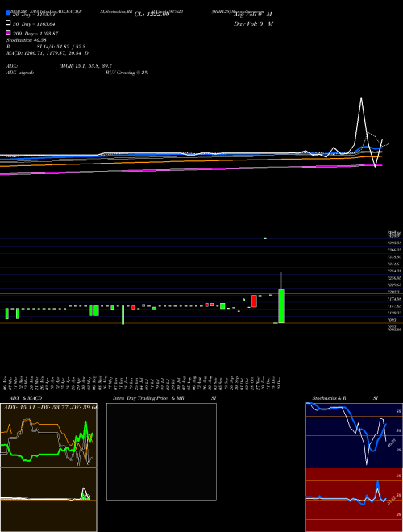This screenshot has width=403, height=532.
Task: Select the 'Stochastics: 49.58' reading
Action: click(x=26, y=40)
